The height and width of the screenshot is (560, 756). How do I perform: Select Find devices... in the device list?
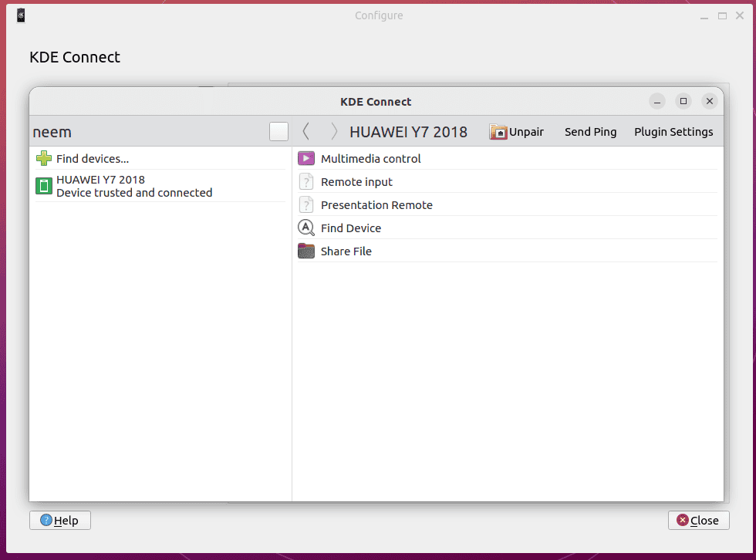coord(160,158)
